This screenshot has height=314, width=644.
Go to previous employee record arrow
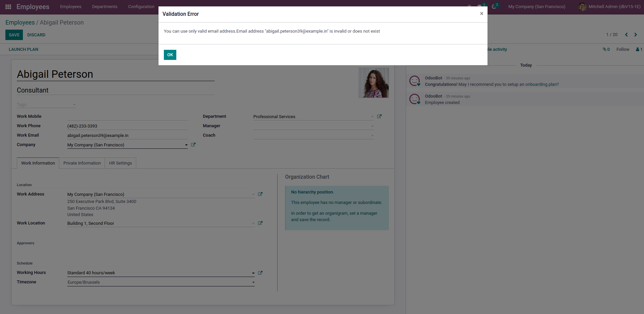[x=627, y=35]
